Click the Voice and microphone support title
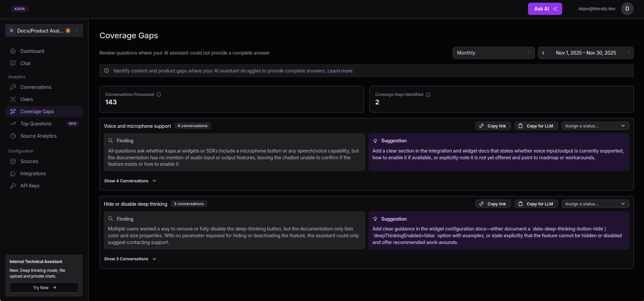The image size is (644, 301). click(137, 126)
